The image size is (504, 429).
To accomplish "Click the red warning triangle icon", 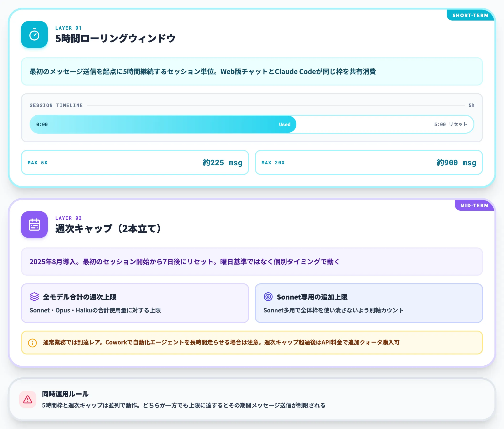I will pos(28,399).
